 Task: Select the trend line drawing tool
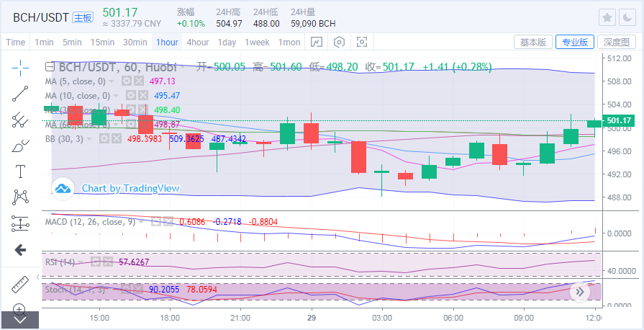coord(19,94)
